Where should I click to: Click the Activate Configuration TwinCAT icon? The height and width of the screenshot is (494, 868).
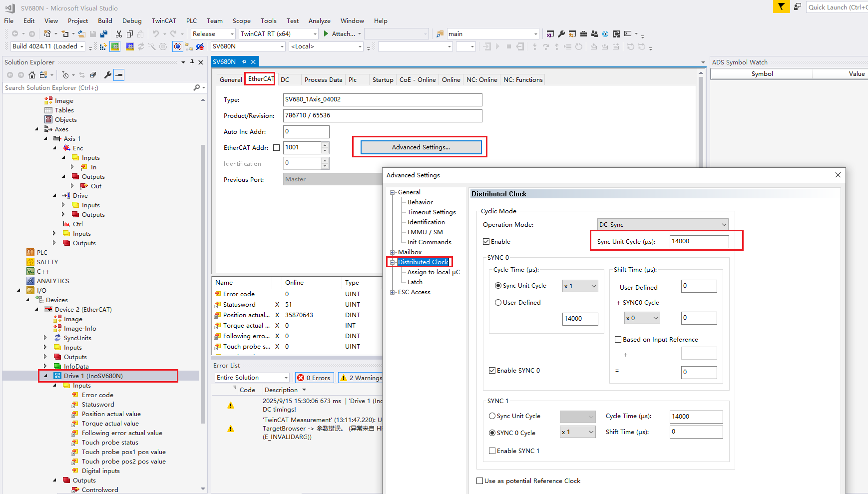pyautogui.click(x=103, y=46)
